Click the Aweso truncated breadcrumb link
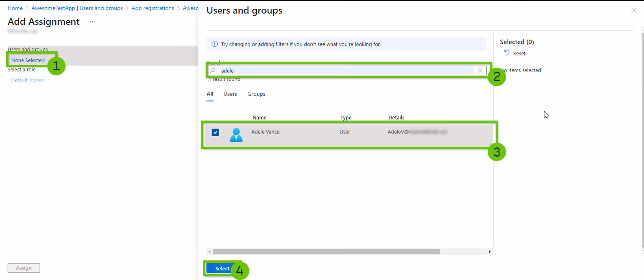This screenshot has height=280, width=644. pos(190,8)
